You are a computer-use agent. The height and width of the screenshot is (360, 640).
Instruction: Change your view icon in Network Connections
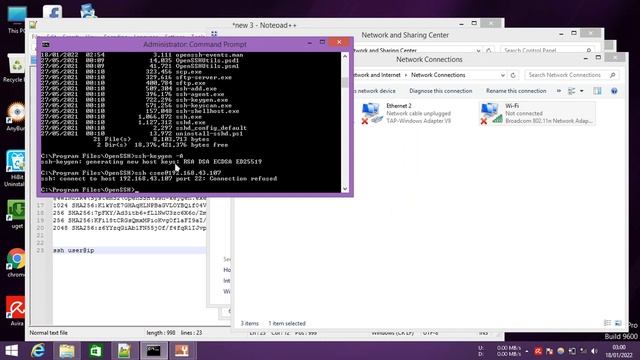571,91
